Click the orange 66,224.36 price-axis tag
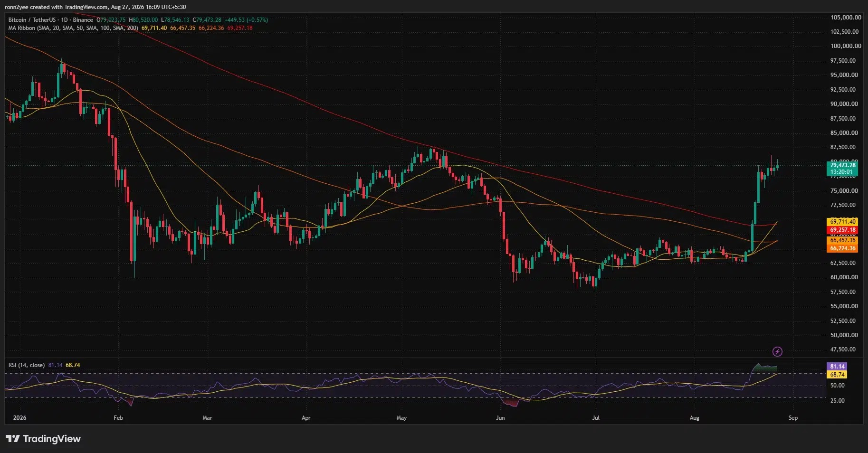The image size is (868, 453). click(842, 248)
